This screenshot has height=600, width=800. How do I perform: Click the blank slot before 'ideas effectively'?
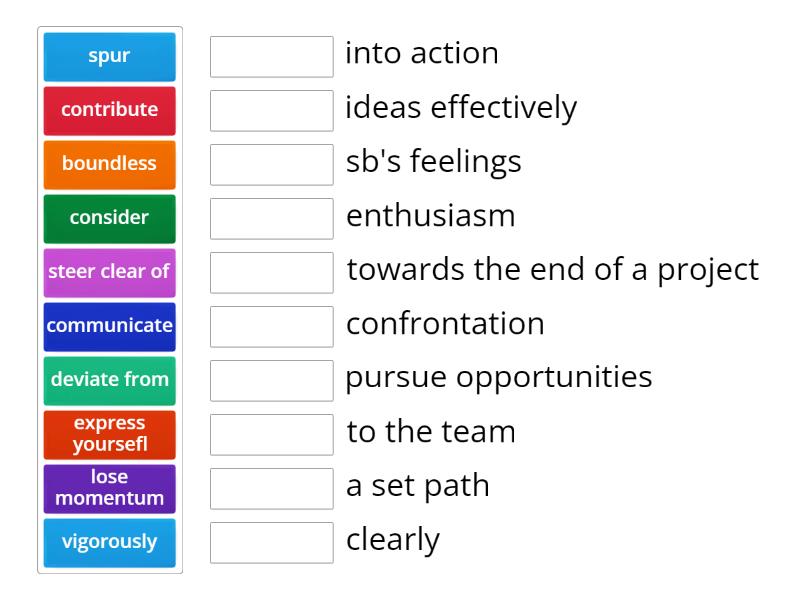coord(271,111)
